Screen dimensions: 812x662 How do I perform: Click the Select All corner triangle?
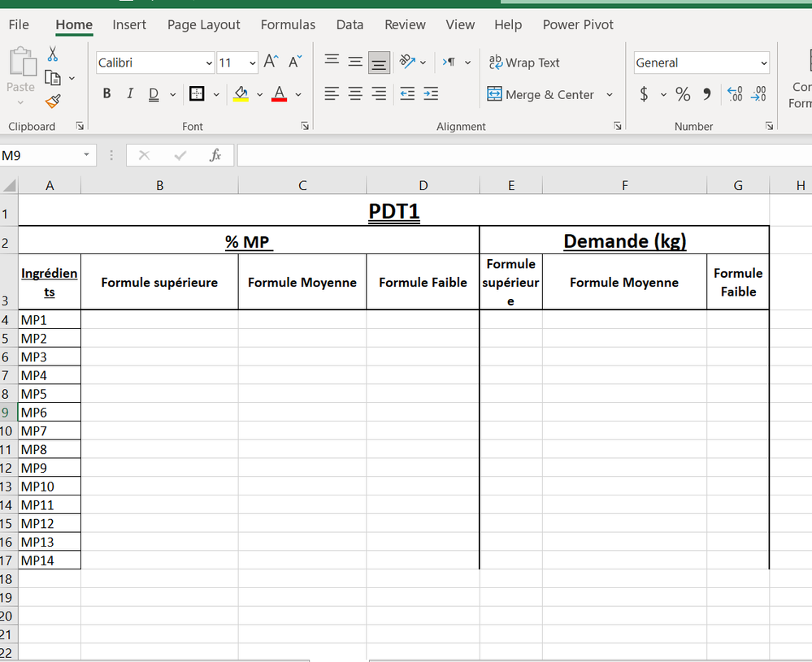tap(9, 185)
